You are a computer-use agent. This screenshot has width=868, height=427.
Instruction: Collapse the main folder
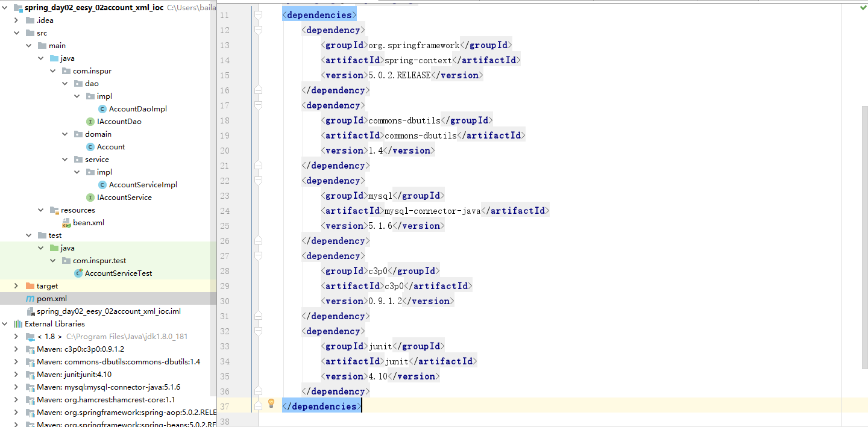coord(29,46)
